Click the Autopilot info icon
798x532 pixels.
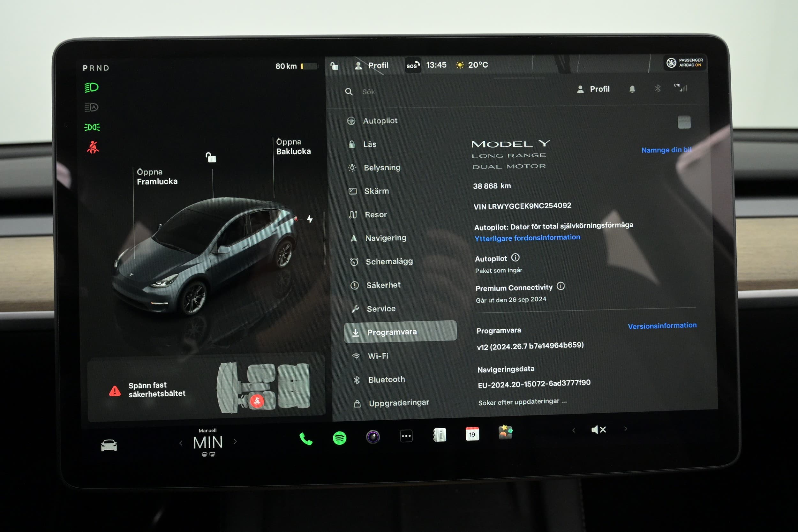515,258
